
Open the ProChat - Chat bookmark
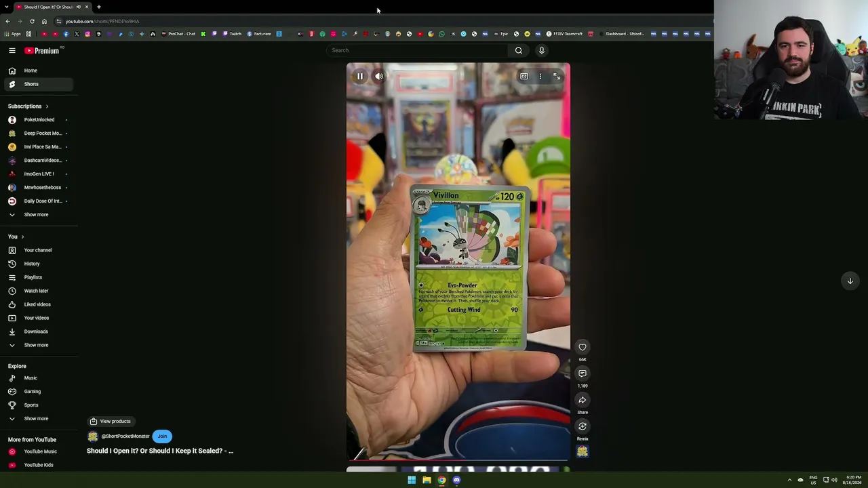pos(178,34)
